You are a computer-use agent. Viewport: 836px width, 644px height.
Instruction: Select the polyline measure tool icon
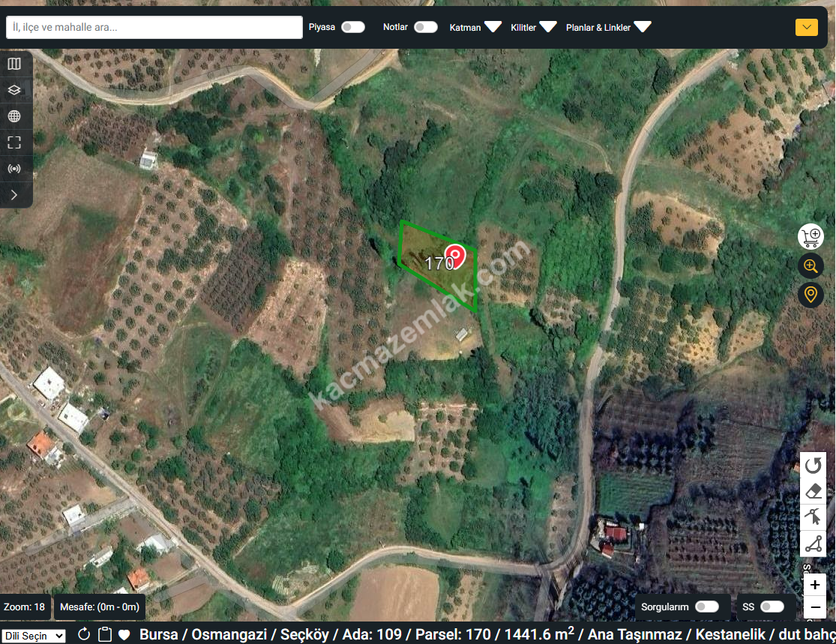coord(814,544)
